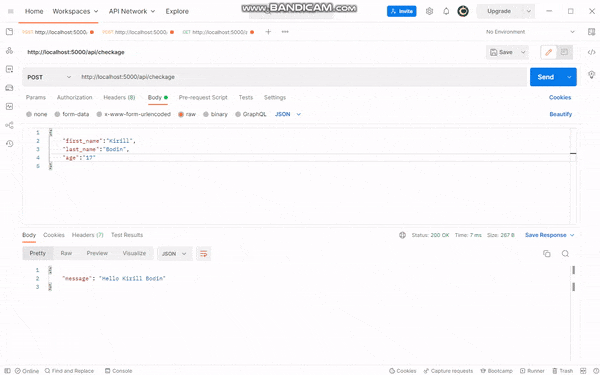600x375 pixels.
Task: Open the environment quick look icon
Action: coord(591,32)
